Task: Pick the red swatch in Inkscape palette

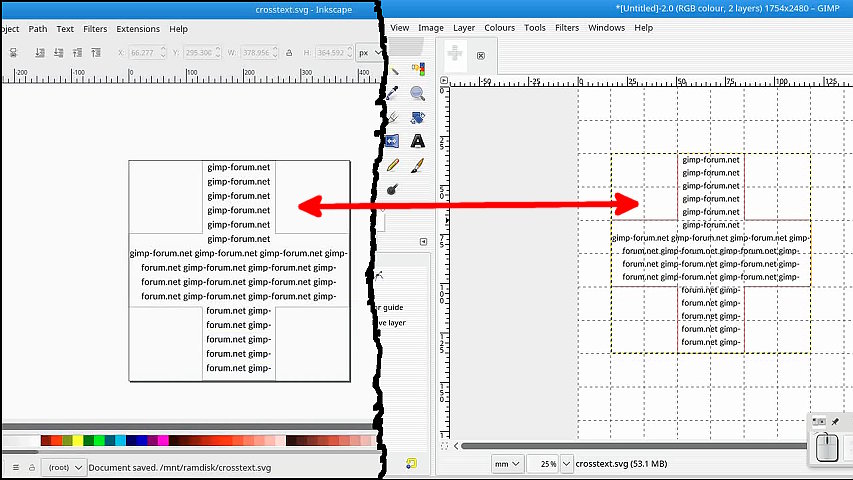Action: point(56,440)
